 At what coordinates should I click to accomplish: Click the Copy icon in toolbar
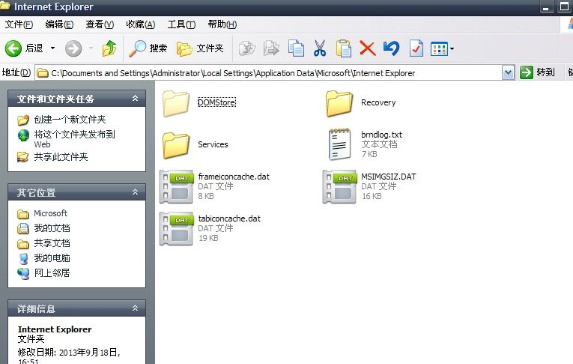coord(296,48)
